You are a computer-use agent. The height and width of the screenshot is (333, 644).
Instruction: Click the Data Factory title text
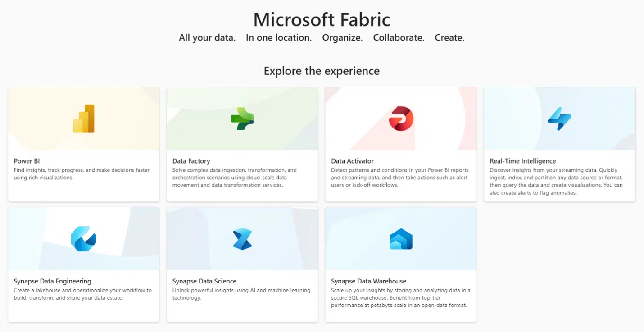[x=191, y=161]
